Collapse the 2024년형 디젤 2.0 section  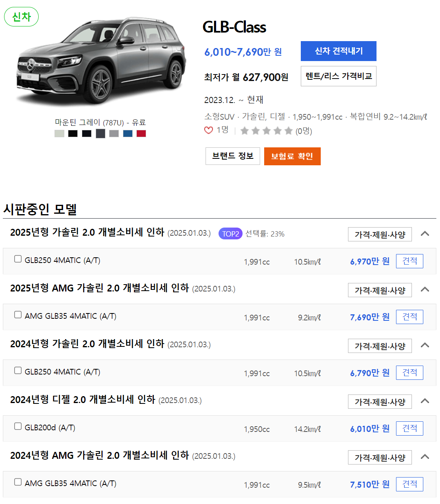[425, 401]
